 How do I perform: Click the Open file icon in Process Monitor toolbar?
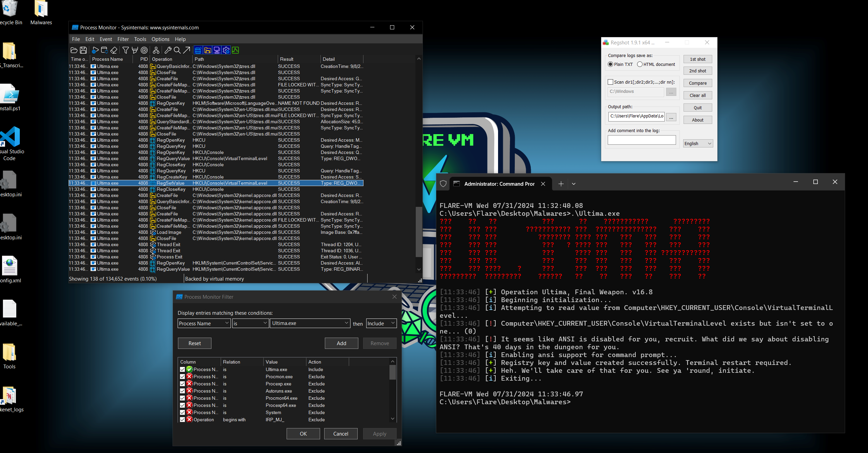point(74,50)
